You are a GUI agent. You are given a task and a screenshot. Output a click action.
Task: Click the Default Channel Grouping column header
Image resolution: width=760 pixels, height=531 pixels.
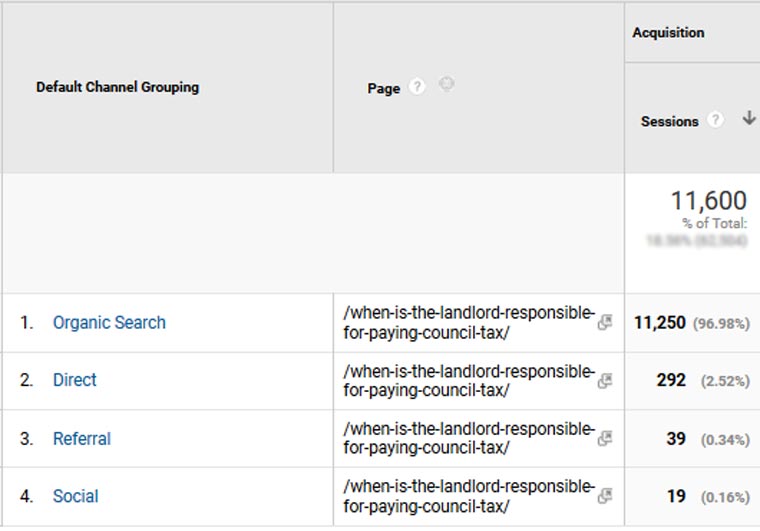pyautogui.click(x=117, y=87)
